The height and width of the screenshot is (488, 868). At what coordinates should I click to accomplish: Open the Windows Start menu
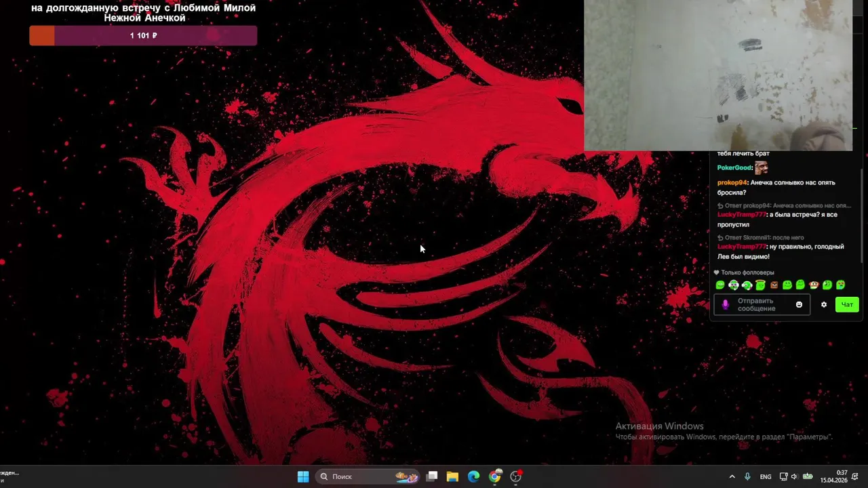point(303,476)
